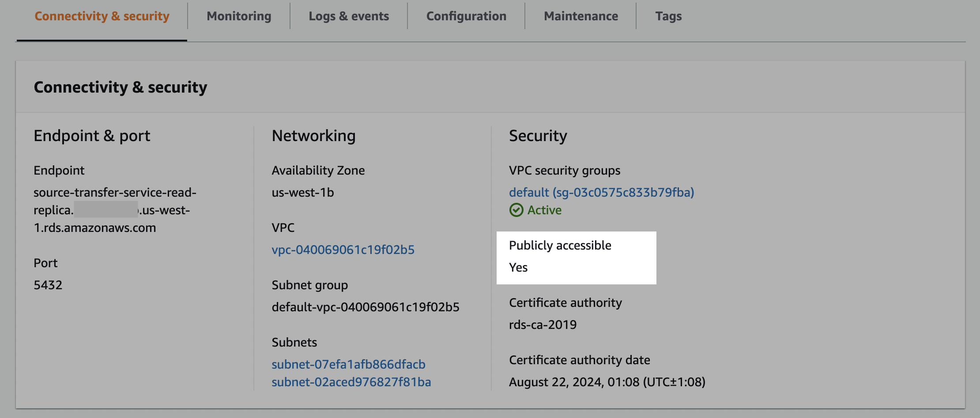
Task: Click the green Active status check icon
Action: coord(516,210)
